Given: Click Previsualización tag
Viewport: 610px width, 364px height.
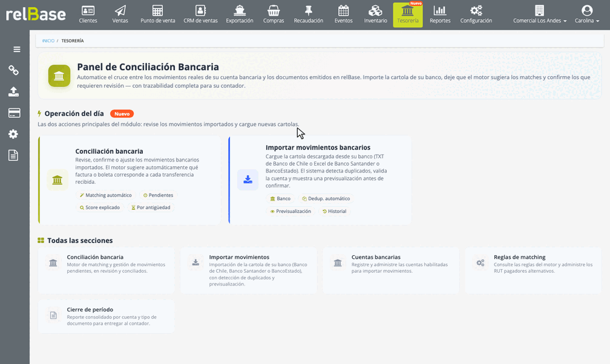Looking at the screenshot, I should pos(290,212).
